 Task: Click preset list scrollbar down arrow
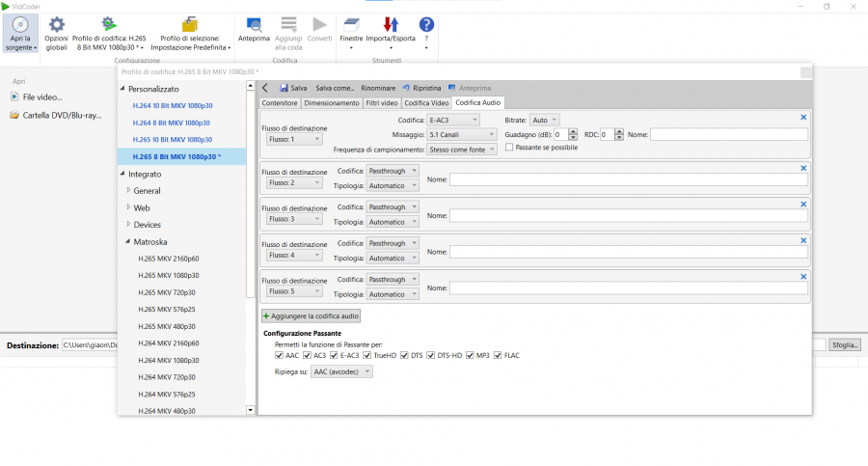[x=250, y=410]
